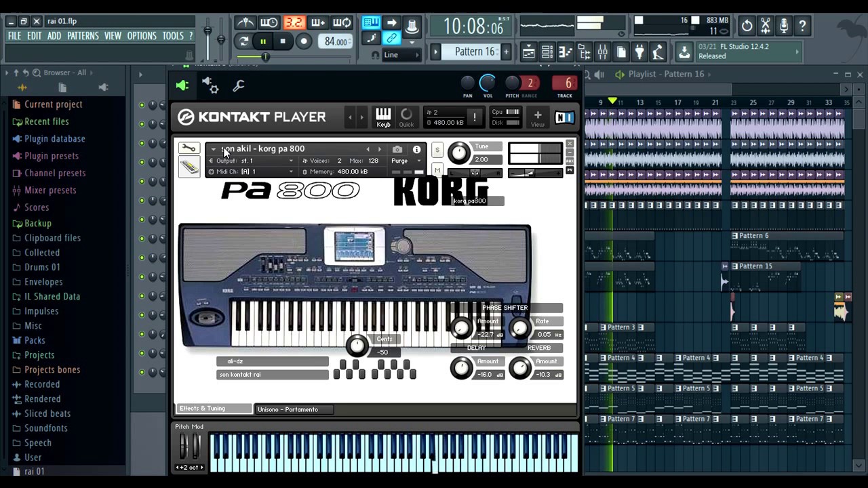Open the ADD menu

tap(54, 36)
